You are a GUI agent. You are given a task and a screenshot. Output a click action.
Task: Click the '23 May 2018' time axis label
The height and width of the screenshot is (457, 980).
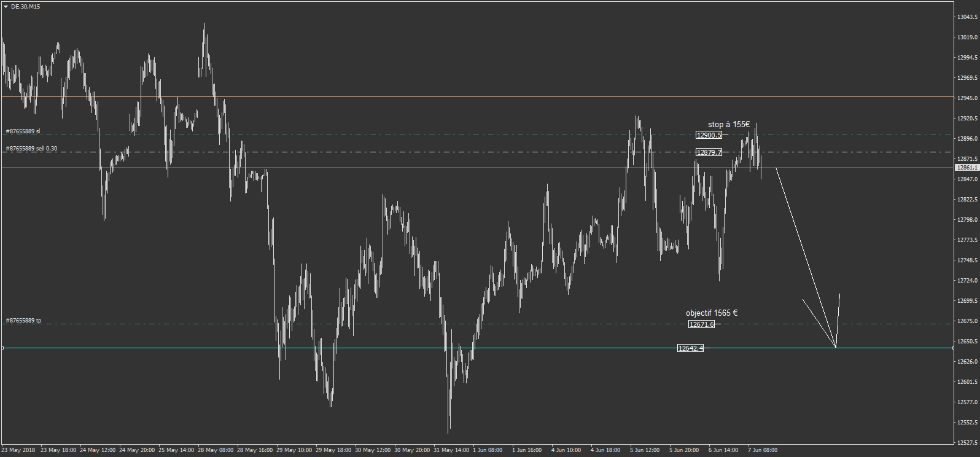(18, 450)
